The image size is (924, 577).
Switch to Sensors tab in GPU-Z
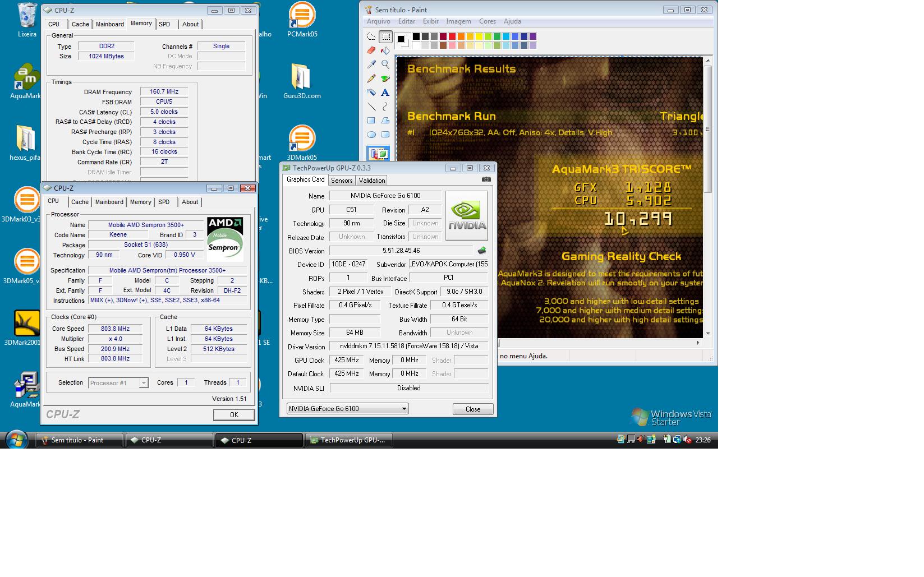click(x=342, y=180)
